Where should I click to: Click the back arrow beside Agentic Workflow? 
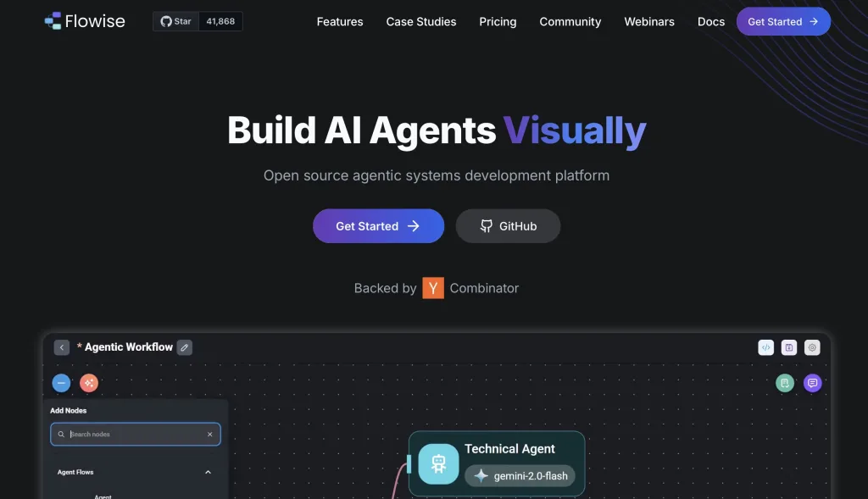61,347
